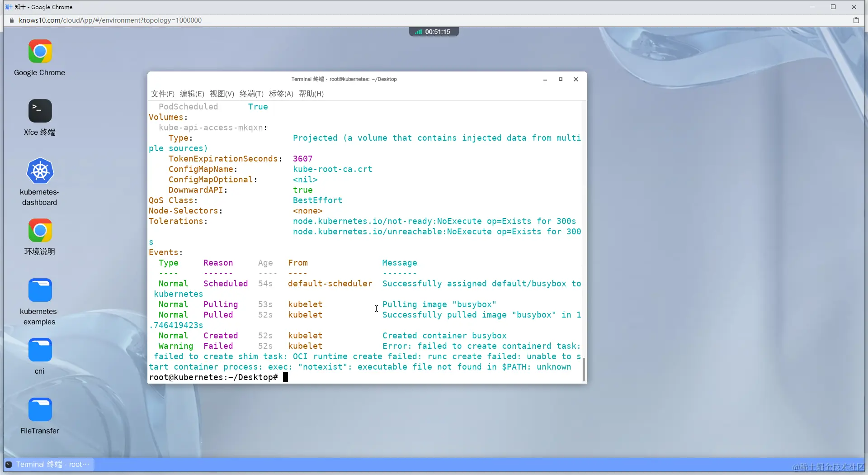868x475 pixels.
Task: Click the 'Warning' event type text
Action: pos(176,346)
